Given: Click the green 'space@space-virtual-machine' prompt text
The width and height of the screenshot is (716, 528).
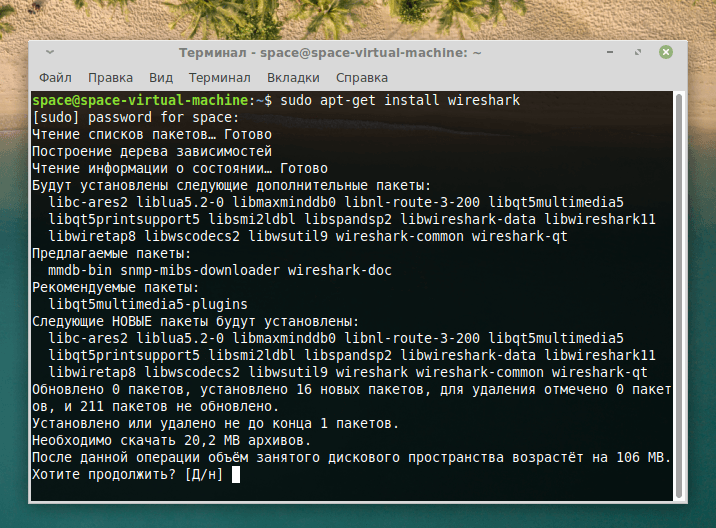Looking at the screenshot, I should [140, 100].
